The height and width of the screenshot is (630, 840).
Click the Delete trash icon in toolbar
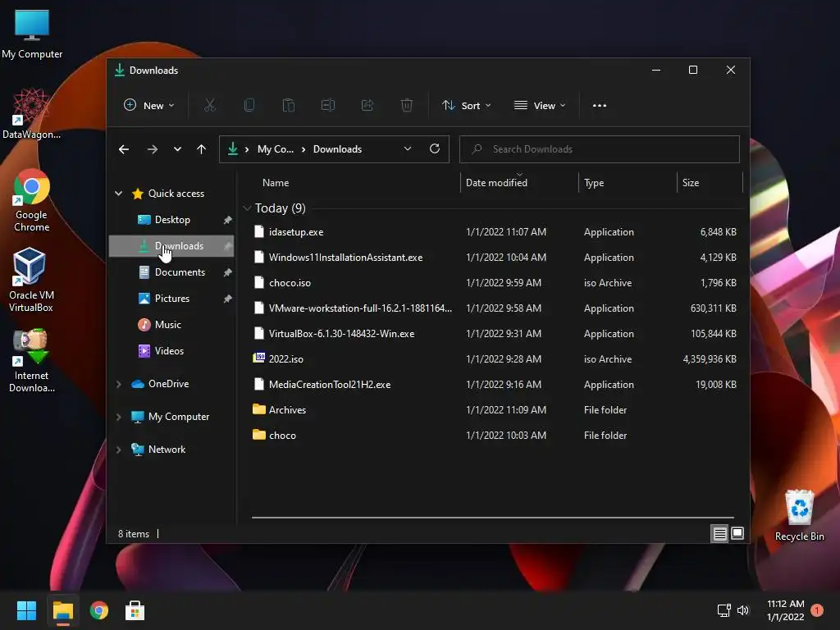pyautogui.click(x=407, y=106)
